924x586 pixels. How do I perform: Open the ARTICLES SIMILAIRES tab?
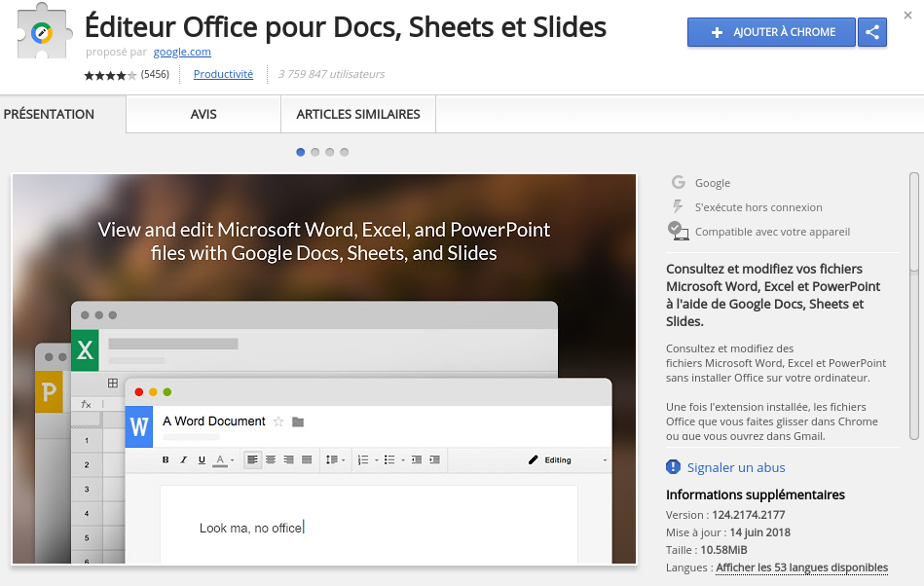357,114
